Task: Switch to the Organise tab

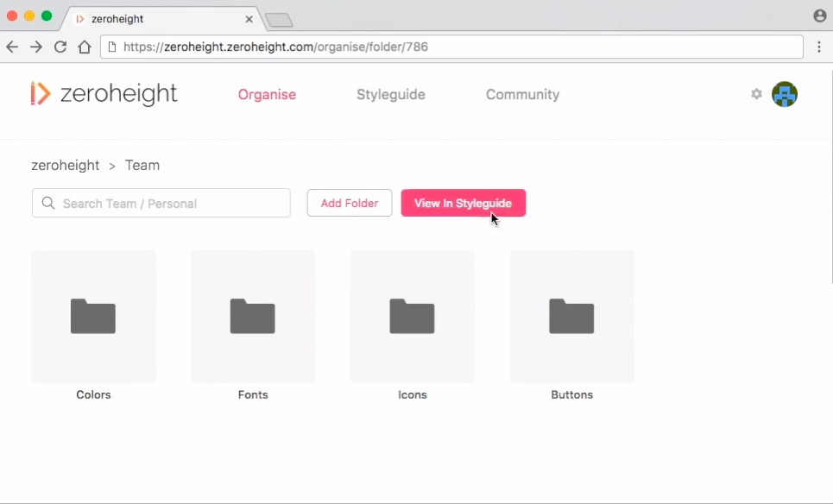Action: [x=267, y=95]
